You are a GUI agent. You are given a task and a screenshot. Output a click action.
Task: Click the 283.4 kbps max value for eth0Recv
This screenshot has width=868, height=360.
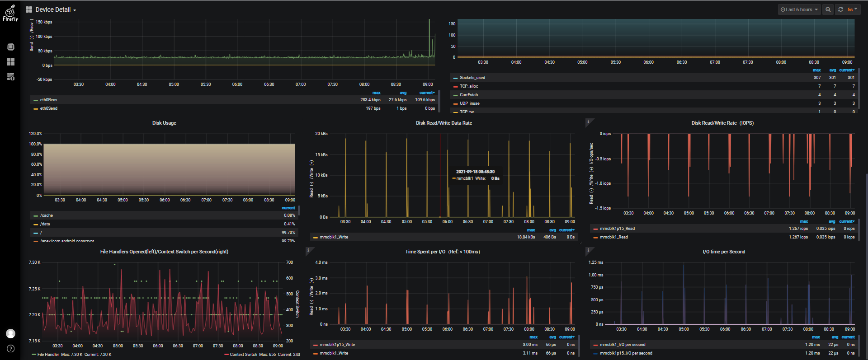coord(370,100)
